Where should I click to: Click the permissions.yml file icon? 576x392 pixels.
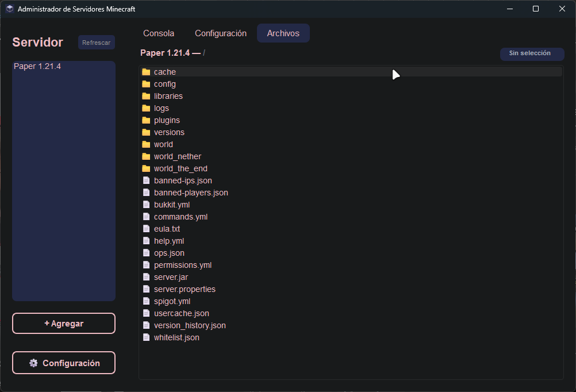(x=146, y=265)
